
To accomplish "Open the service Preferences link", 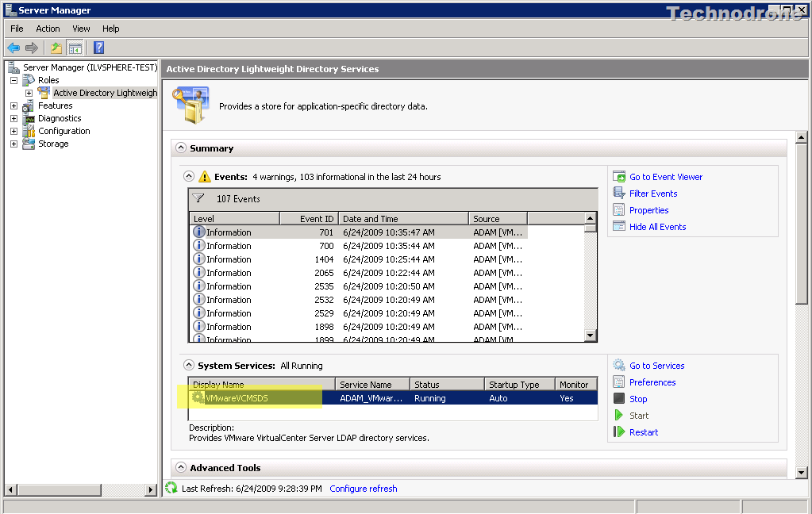I will pyautogui.click(x=652, y=382).
